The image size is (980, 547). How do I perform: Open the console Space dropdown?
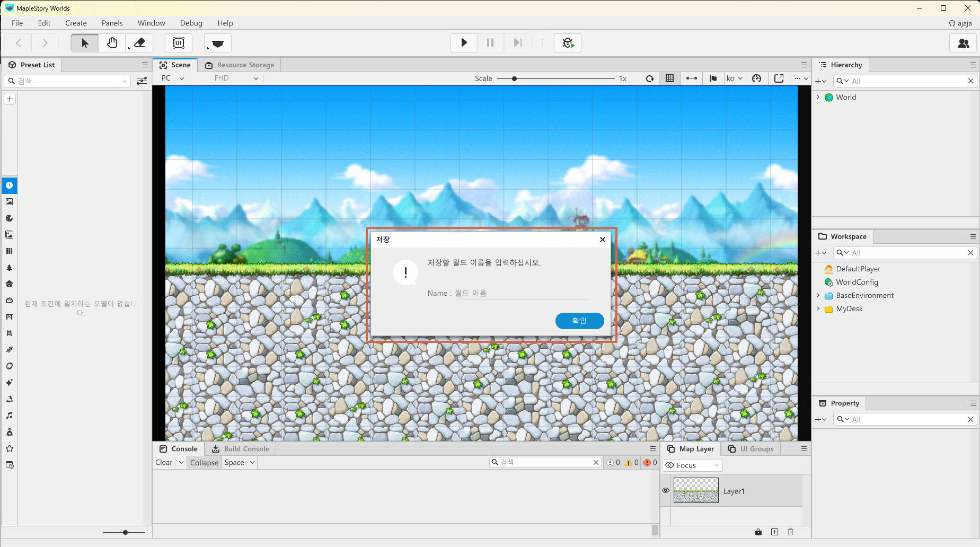240,463
